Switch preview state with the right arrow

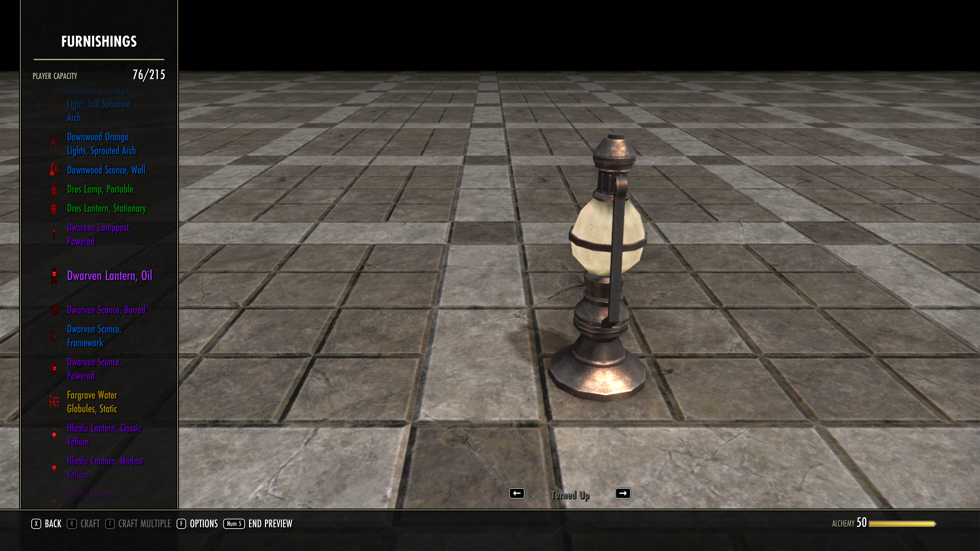(x=623, y=493)
